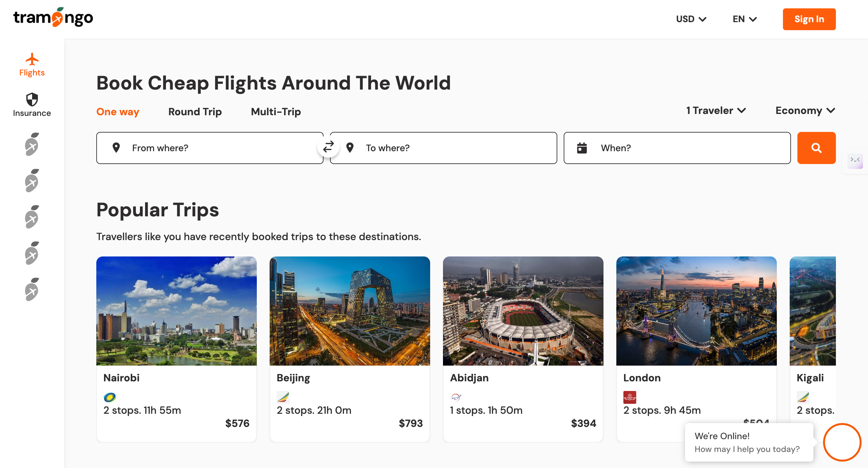Click the collapse widget icon on right edge

point(855,160)
